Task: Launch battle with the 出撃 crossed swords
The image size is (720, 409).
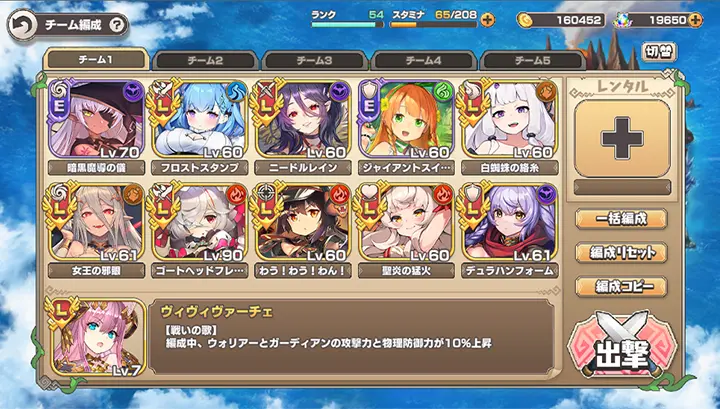Action: (622, 346)
